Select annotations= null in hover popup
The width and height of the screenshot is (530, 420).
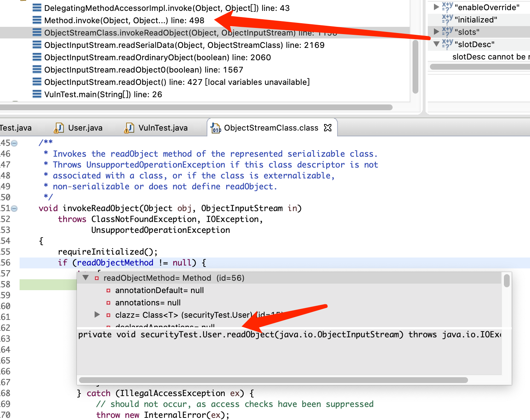tap(148, 302)
